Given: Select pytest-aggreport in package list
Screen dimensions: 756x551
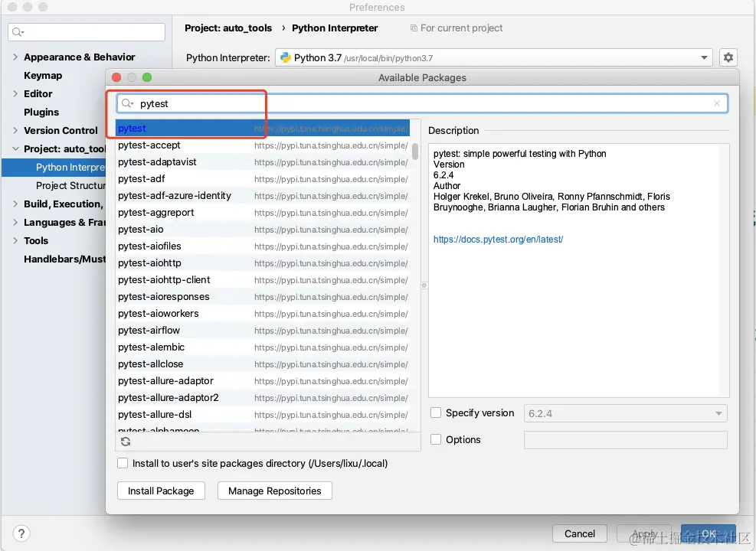Looking at the screenshot, I should [x=263, y=213].
